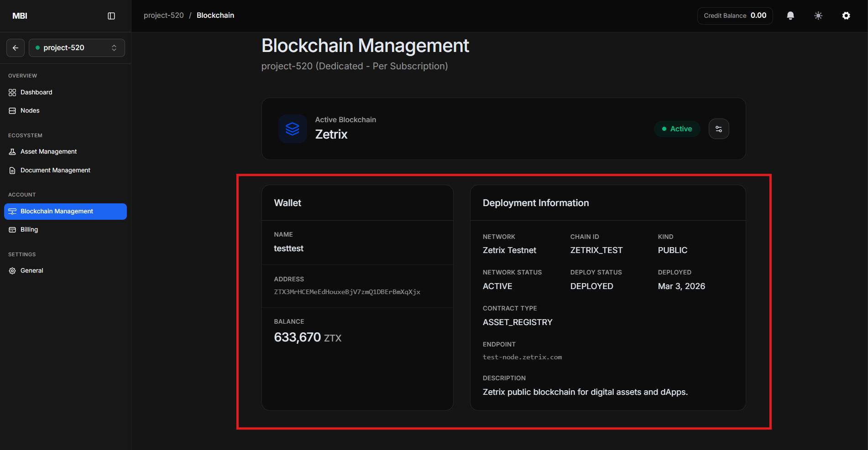The width and height of the screenshot is (868, 450).
Task: Open the Billing page
Action: (x=29, y=230)
